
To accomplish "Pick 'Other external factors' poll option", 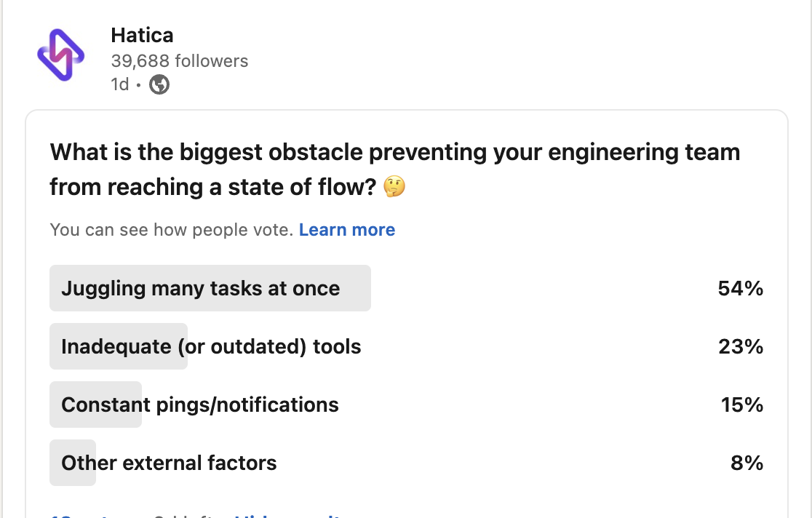I will point(169,463).
